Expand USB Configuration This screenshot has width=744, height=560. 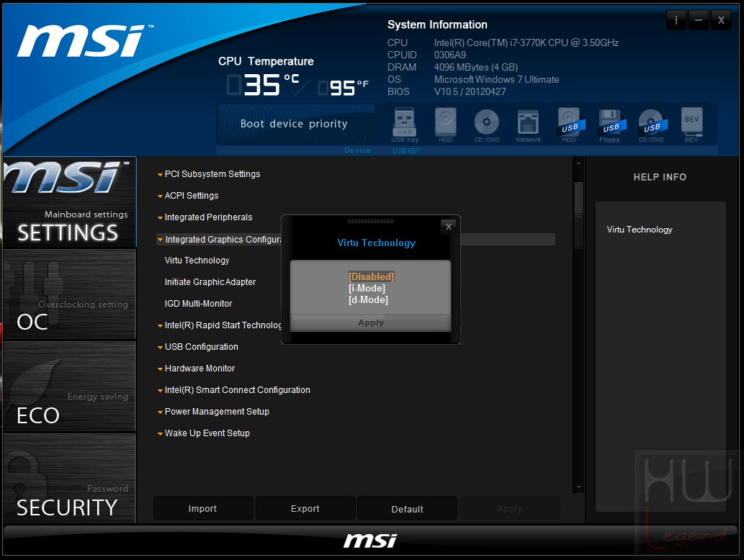pos(198,347)
